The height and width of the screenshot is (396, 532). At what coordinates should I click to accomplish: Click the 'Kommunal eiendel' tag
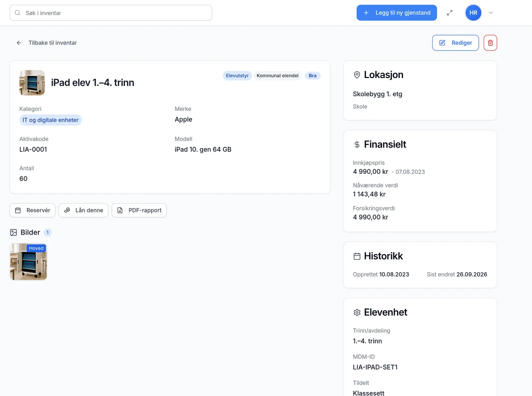pos(278,76)
